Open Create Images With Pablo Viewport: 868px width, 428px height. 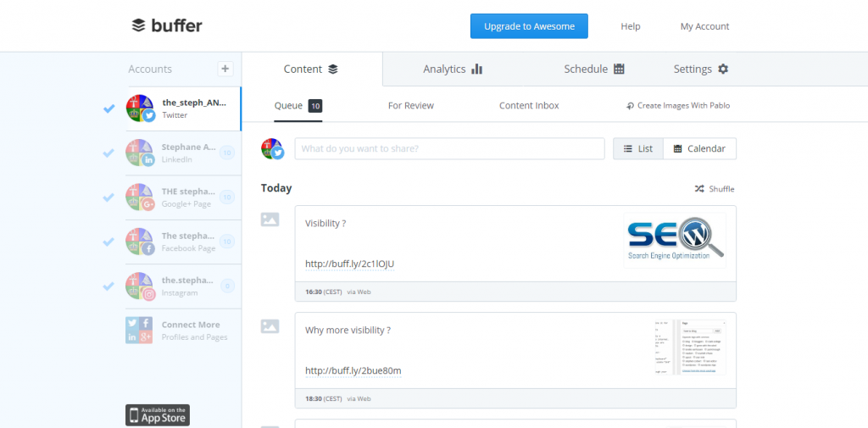[x=678, y=106]
